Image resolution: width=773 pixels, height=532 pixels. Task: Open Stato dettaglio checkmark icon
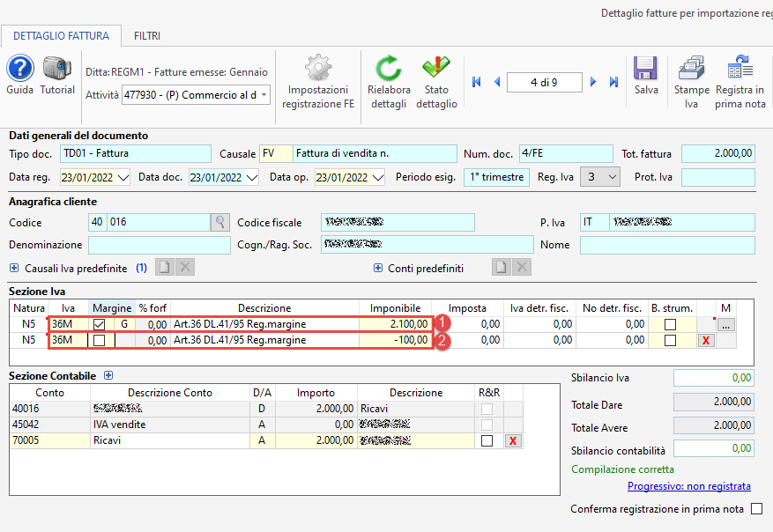(436, 67)
